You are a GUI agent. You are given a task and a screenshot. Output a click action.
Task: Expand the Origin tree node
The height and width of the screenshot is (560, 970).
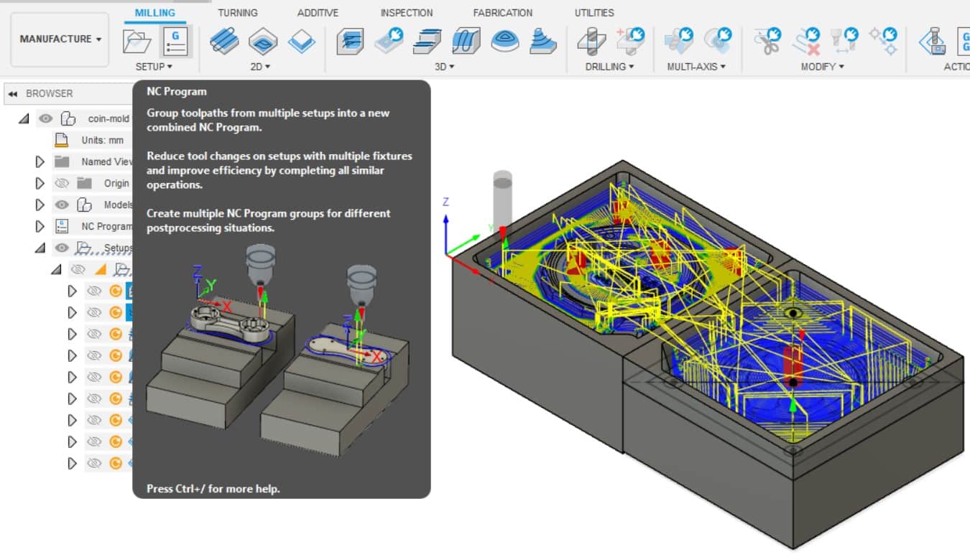click(x=40, y=183)
